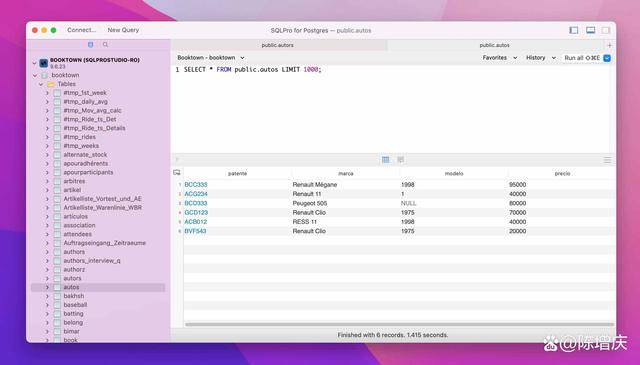The width and height of the screenshot is (640, 365).
Task: Collapse the booktown database node
Action: [x=34, y=75]
